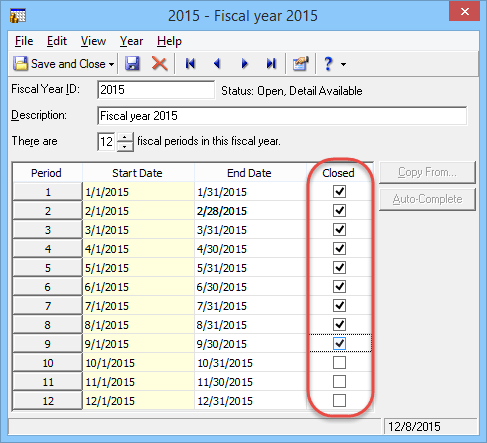
Task: Uncheck Closed for period 3
Action: coord(339,230)
